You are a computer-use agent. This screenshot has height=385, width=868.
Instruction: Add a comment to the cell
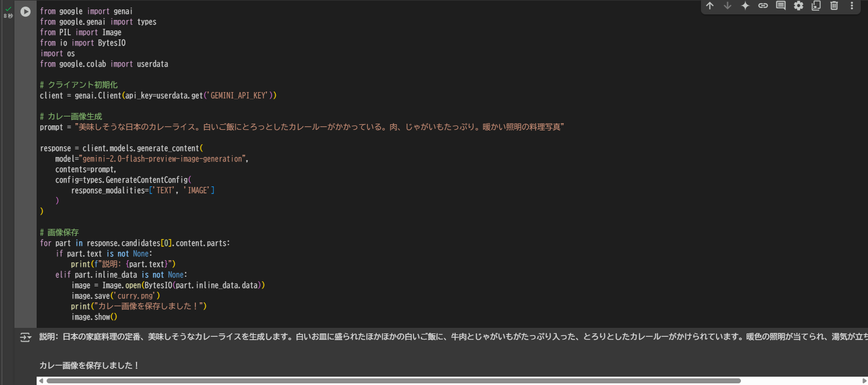click(781, 6)
